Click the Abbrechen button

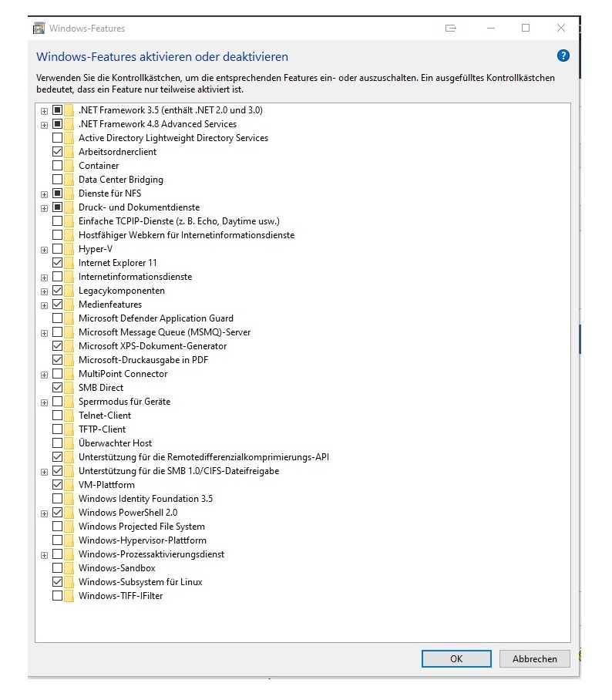[x=534, y=659]
